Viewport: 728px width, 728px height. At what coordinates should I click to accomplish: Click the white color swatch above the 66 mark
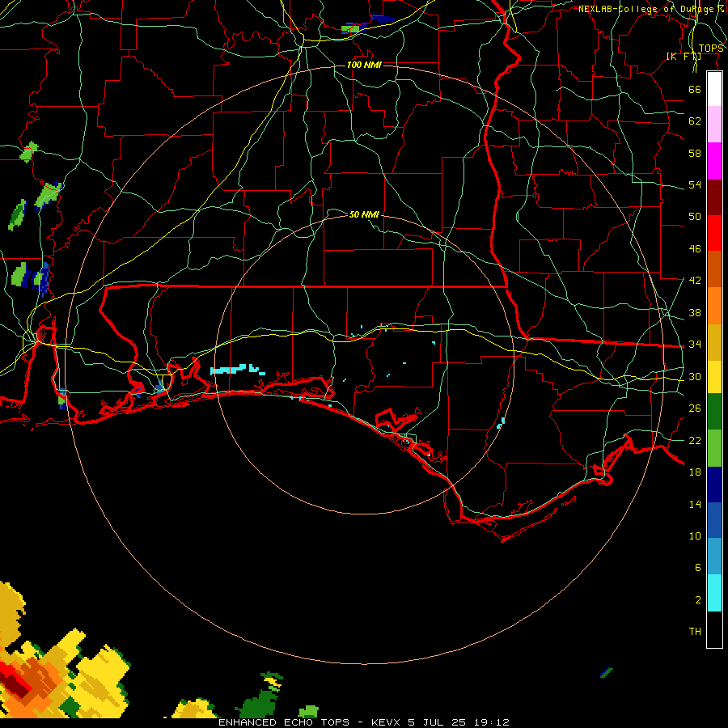(714, 89)
